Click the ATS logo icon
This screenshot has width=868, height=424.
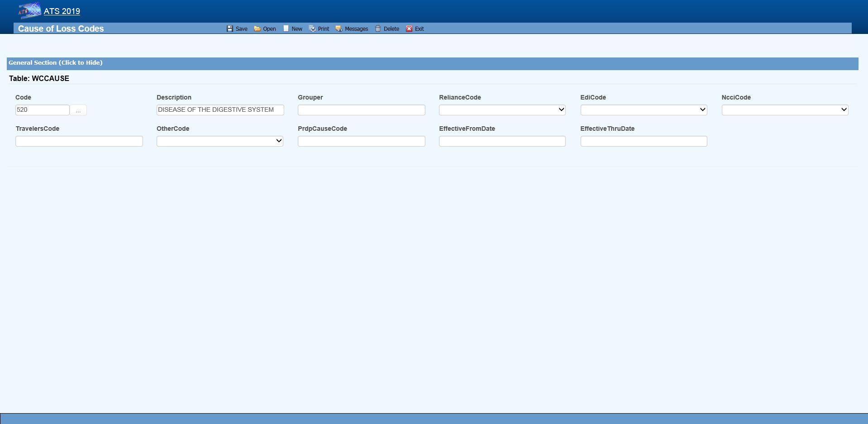[x=29, y=11]
